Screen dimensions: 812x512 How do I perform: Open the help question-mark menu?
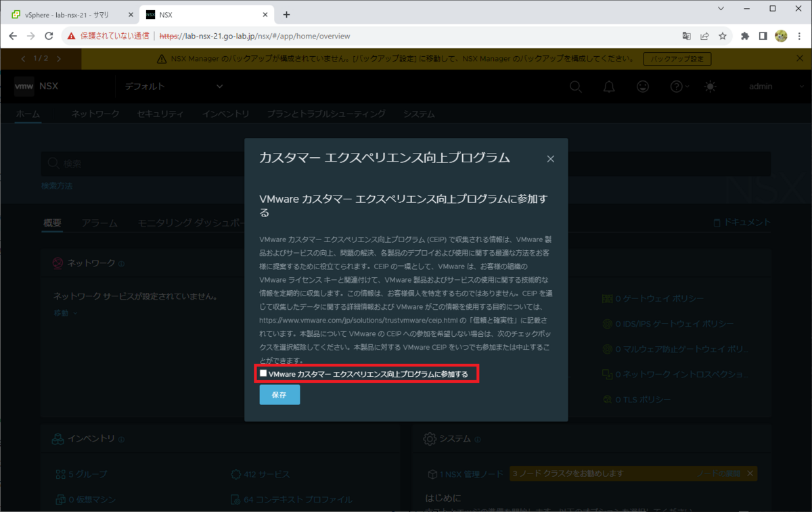[679, 87]
